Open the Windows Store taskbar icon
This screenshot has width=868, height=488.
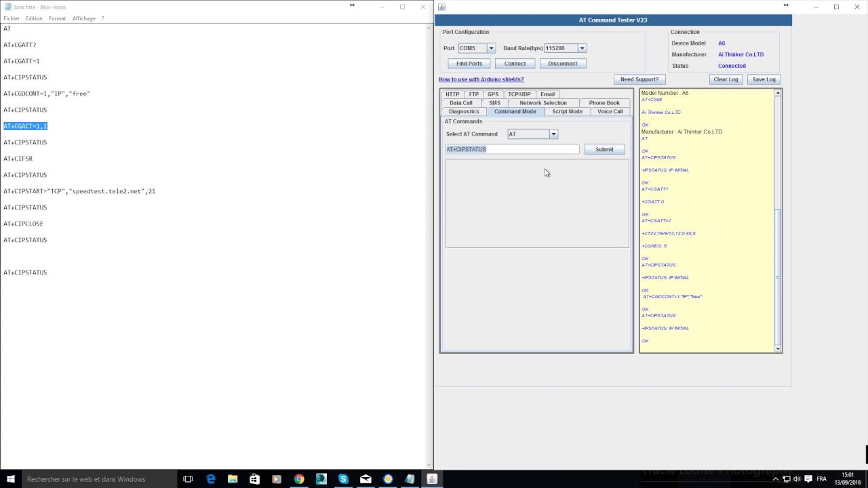pyautogui.click(x=255, y=479)
